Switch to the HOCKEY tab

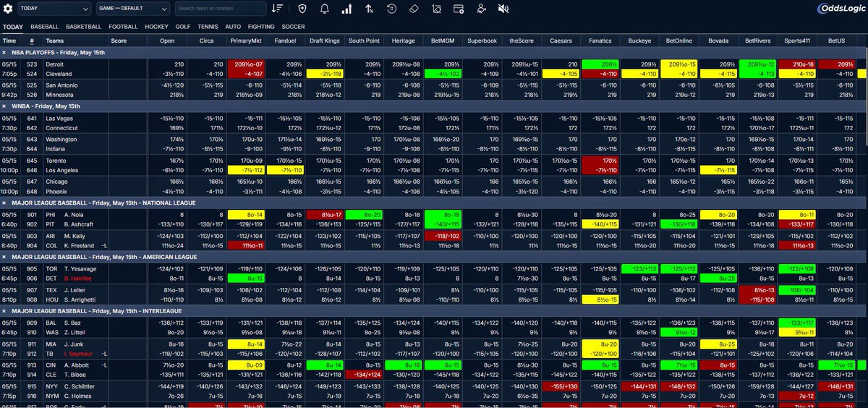click(x=157, y=27)
